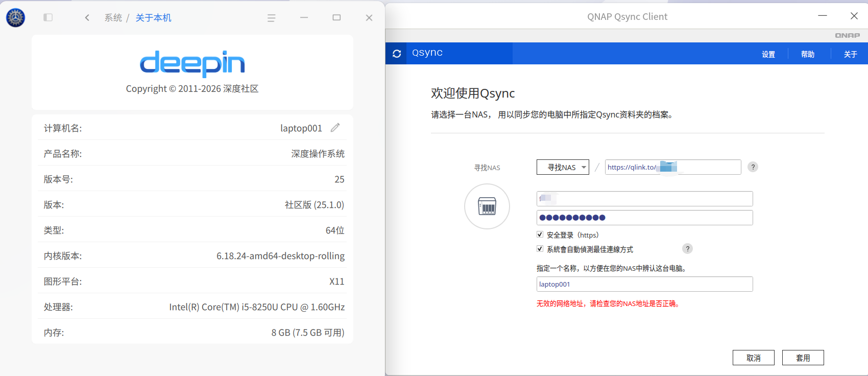Click the 取消 button
This screenshot has width=868, height=376.
click(x=754, y=358)
